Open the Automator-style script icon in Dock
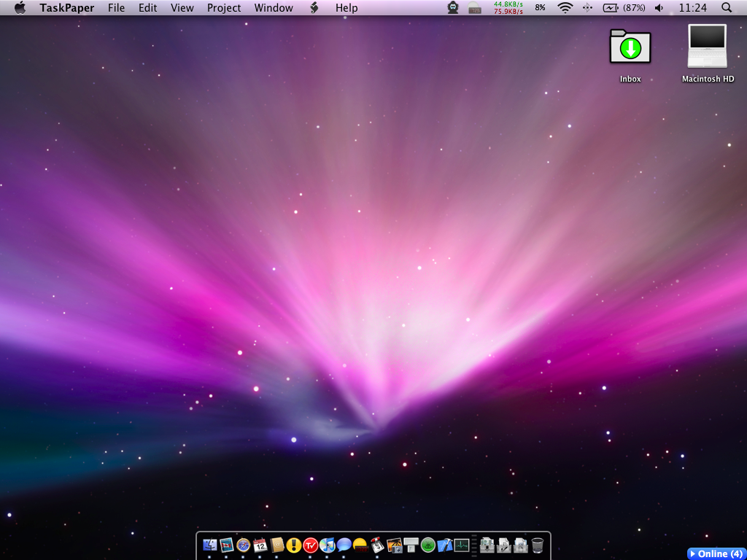Viewport: 747px width, 560px height. (x=377, y=545)
